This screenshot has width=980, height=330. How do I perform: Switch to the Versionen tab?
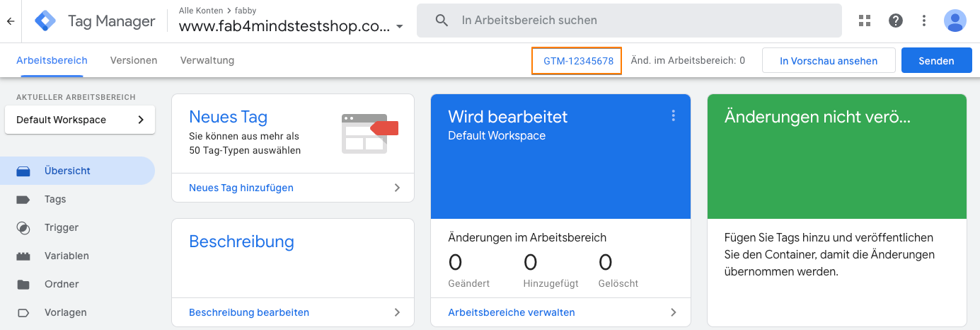(x=134, y=60)
